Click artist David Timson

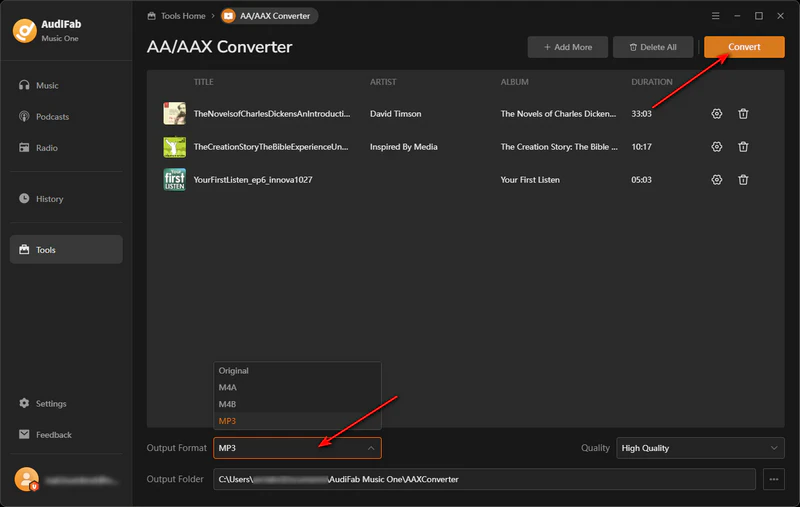tap(395, 114)
